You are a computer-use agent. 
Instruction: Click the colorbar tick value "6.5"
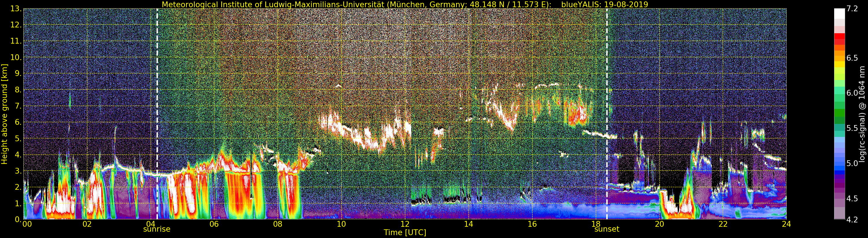pos(852,58)
